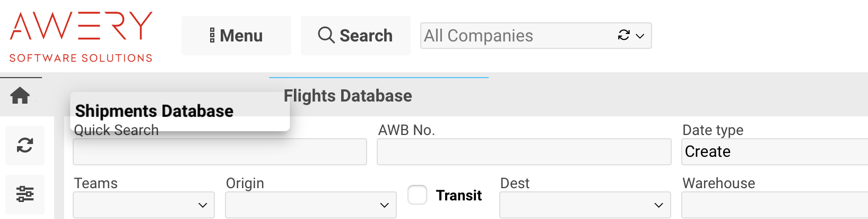Open the main Menu button

236,36
